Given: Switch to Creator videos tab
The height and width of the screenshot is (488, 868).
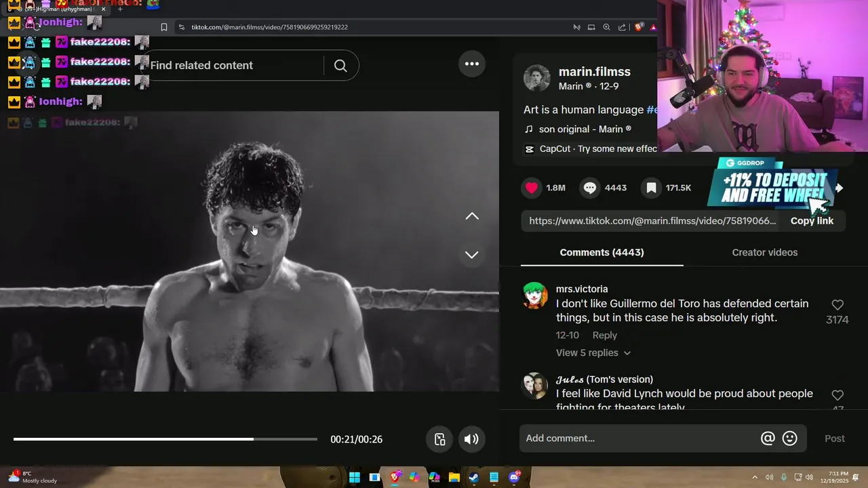Looking at the screenshot, I should pos(764,252).
